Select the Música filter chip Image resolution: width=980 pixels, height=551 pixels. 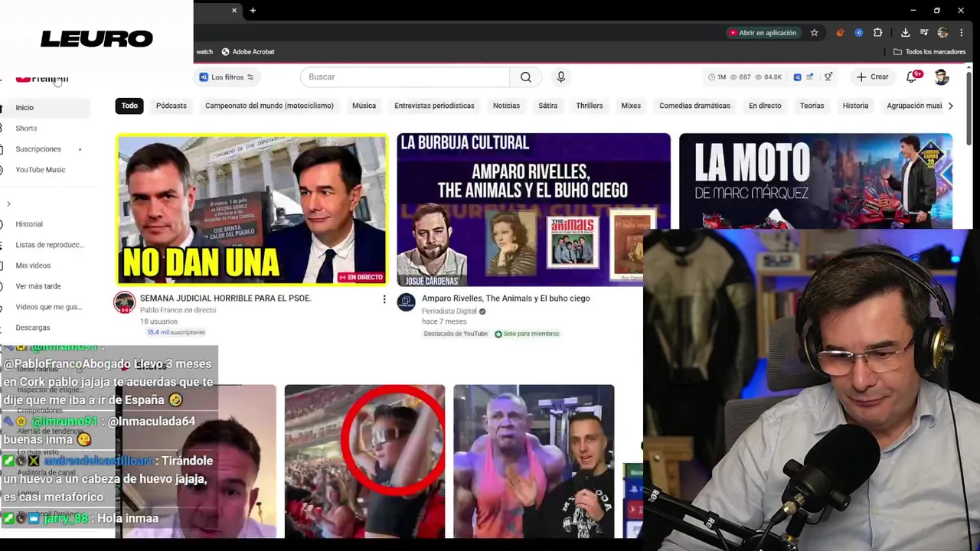364,106
